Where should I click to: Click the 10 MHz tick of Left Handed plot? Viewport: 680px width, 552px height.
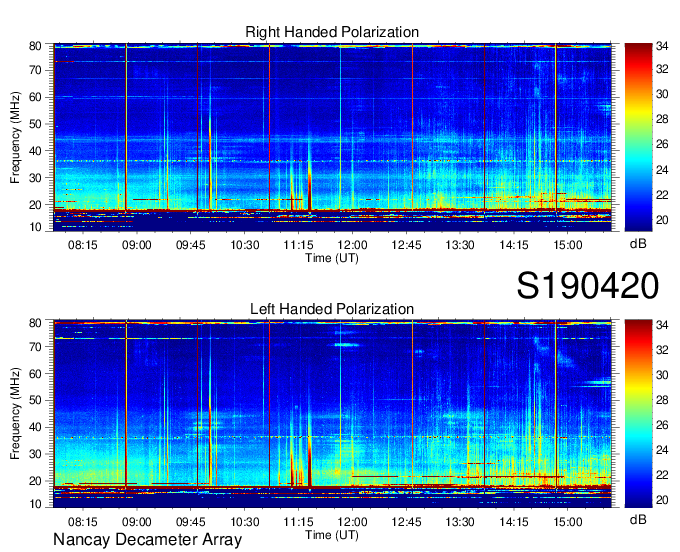point(35,504)
